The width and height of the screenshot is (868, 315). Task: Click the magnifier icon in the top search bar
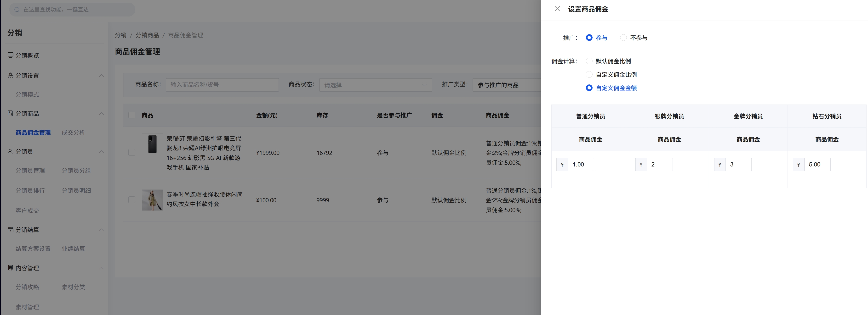pyautogui.click(x=17, y=9)
